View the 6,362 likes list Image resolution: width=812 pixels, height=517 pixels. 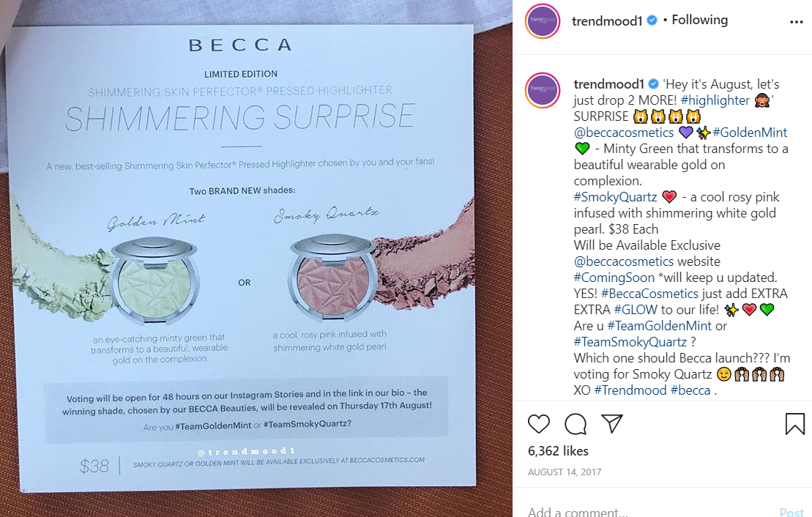coord(558,451)
